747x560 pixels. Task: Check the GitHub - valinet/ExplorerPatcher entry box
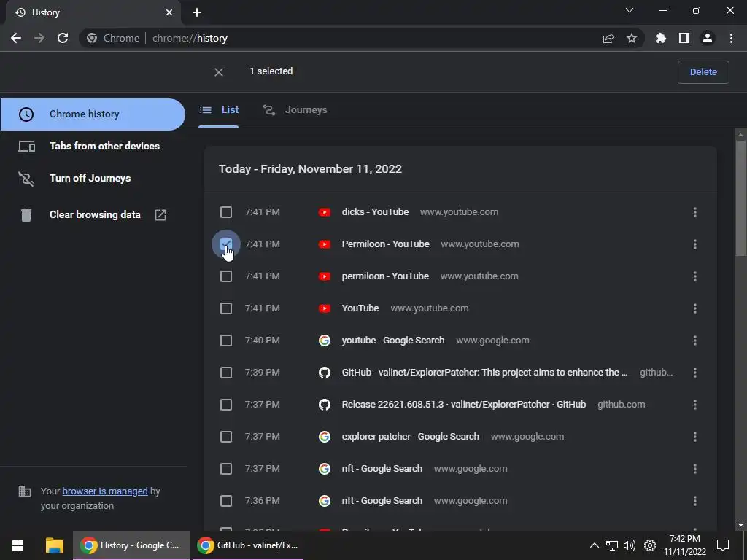pyautogui.click(x=226, y=373)
